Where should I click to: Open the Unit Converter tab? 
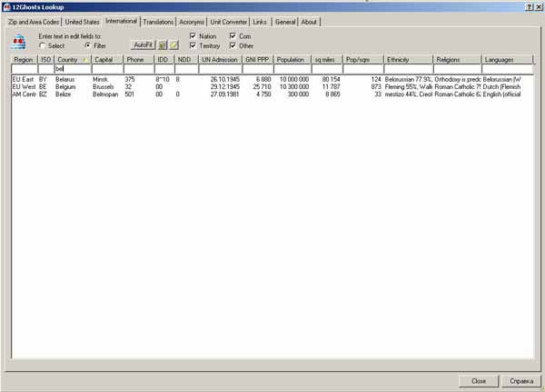(x=228, y=22)
